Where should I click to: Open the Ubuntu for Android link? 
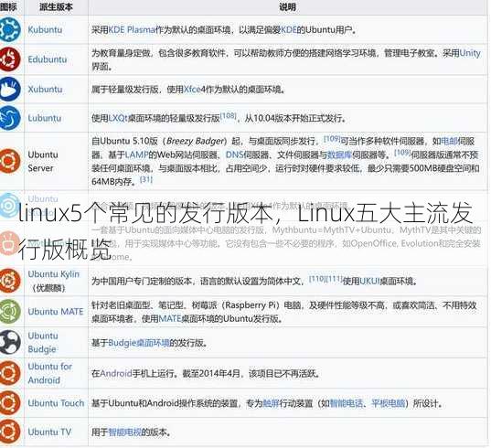[x=49, y=373]
